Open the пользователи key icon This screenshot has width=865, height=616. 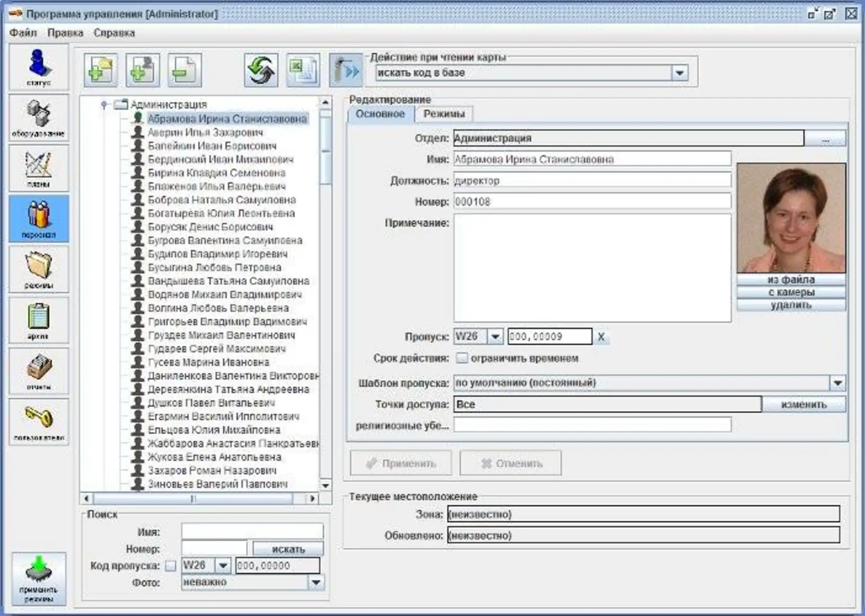coord(39,422)
